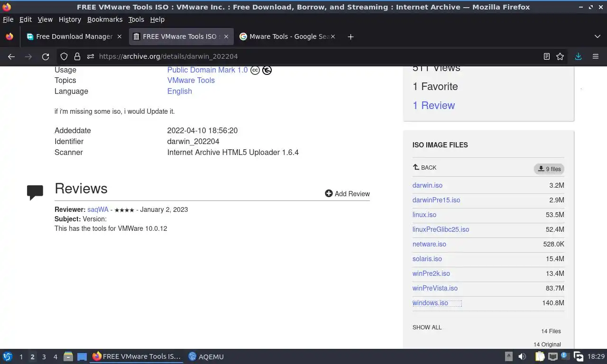
Task: Download darwinPre15.iso file
Action: pos(436,200)
